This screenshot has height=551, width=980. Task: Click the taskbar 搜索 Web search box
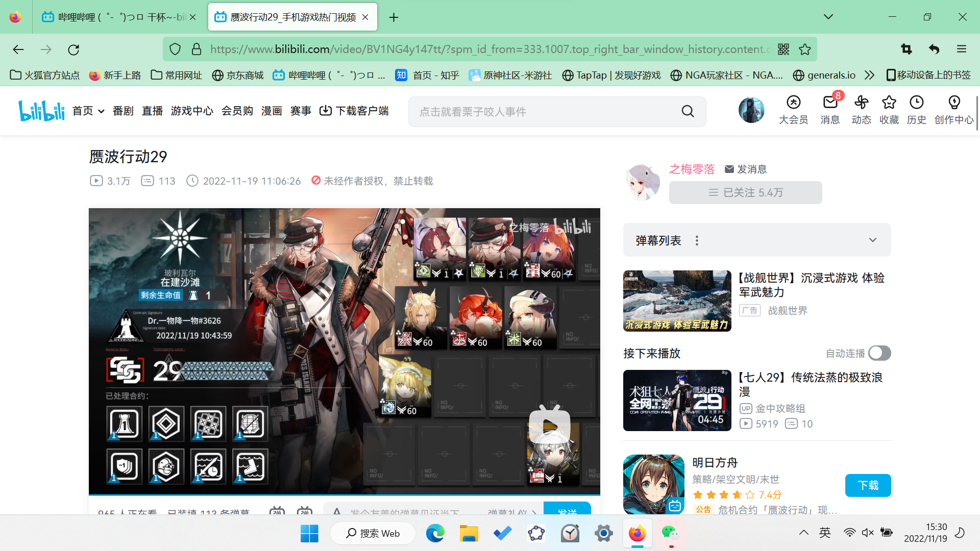point(373,533)
